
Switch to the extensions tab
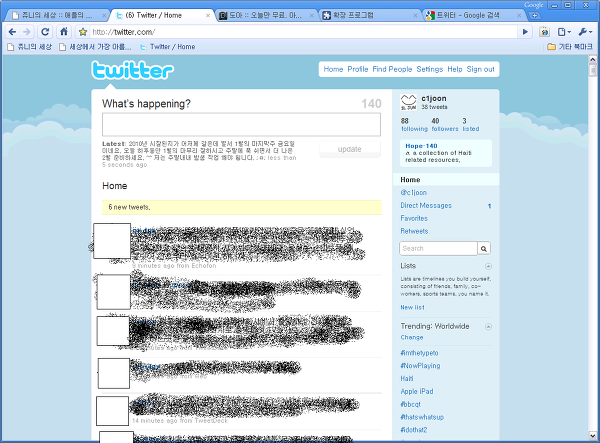[369, 15]
